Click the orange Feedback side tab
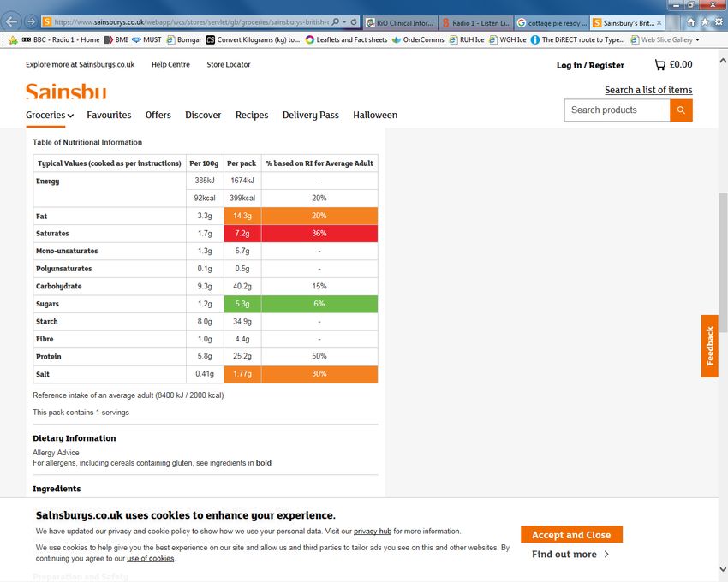The width and height of the screenshot is (728, 582). tap(709, 347)
